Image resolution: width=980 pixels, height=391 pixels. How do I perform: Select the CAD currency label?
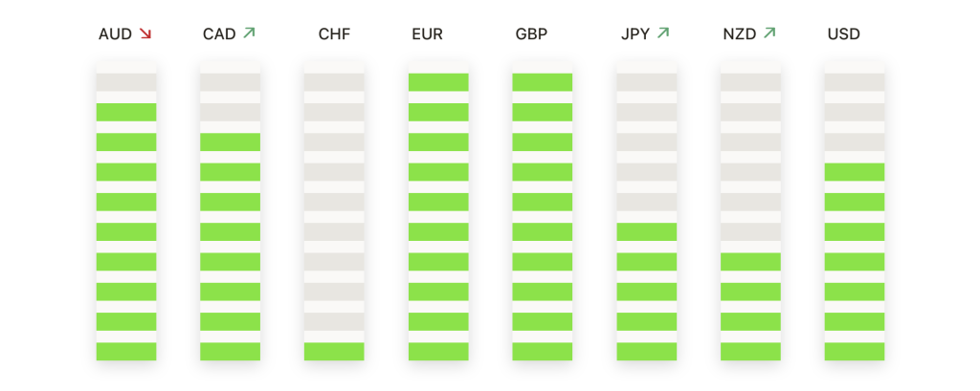219,34
